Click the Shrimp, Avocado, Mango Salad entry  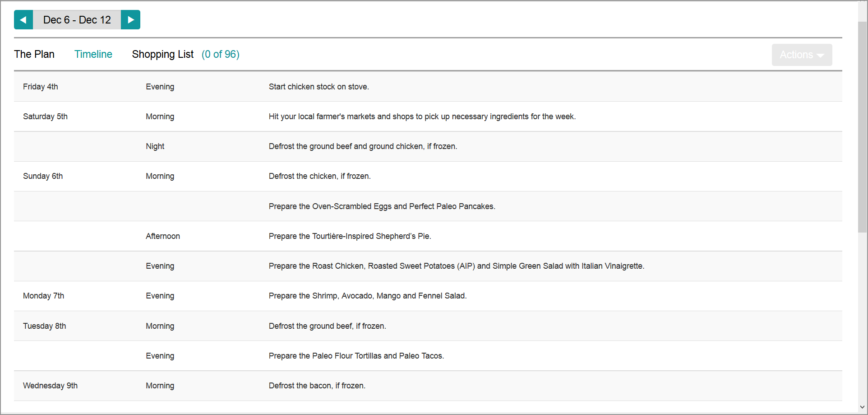(x=368, y=296)
